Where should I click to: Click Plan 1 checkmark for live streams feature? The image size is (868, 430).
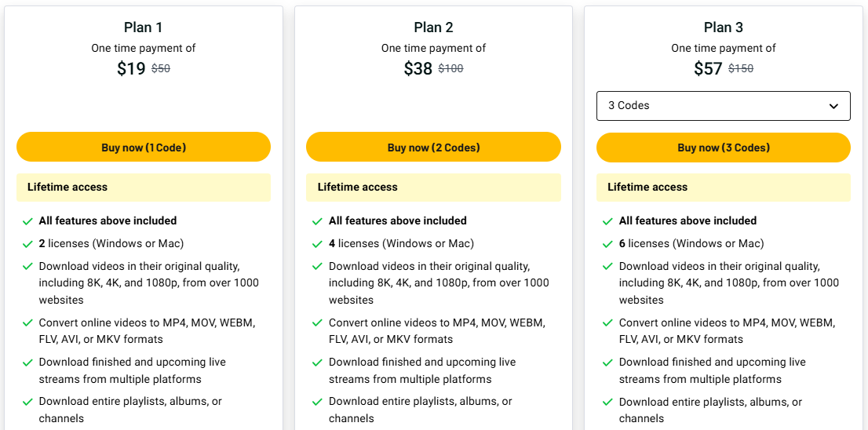(x=27, y=363)
